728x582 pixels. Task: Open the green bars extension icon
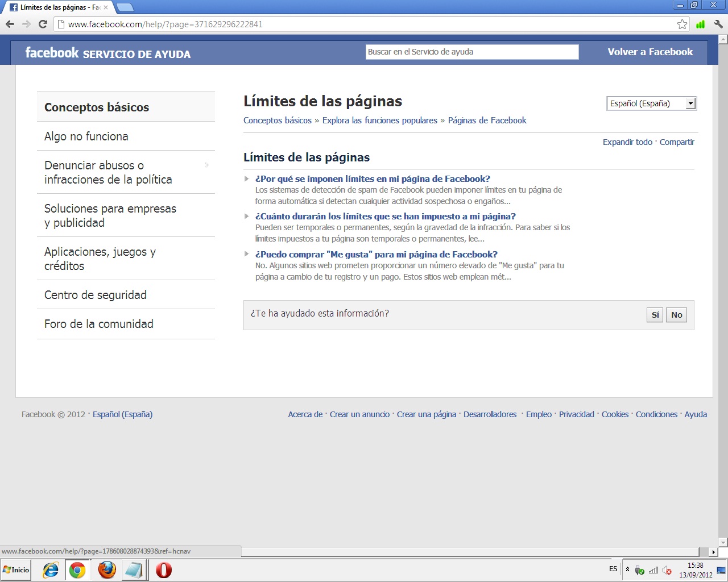click(701, 24)
